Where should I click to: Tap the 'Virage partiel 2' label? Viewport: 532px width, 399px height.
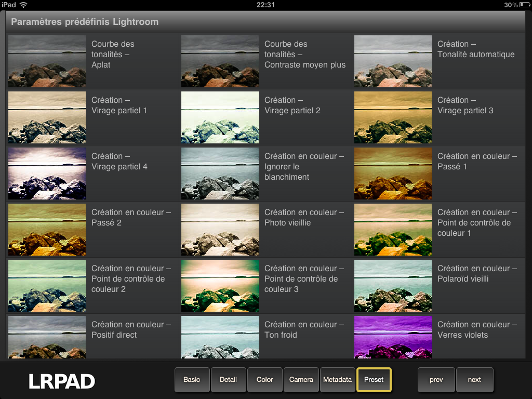point(292,111)
